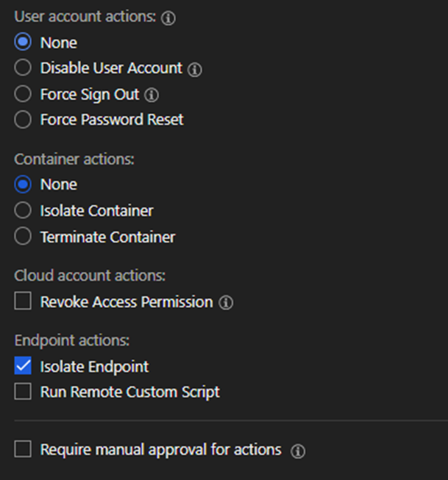This screenshot has height=480, width=448.
Task: Choose the Isolate Container radio button
Action: click(23, 211)
